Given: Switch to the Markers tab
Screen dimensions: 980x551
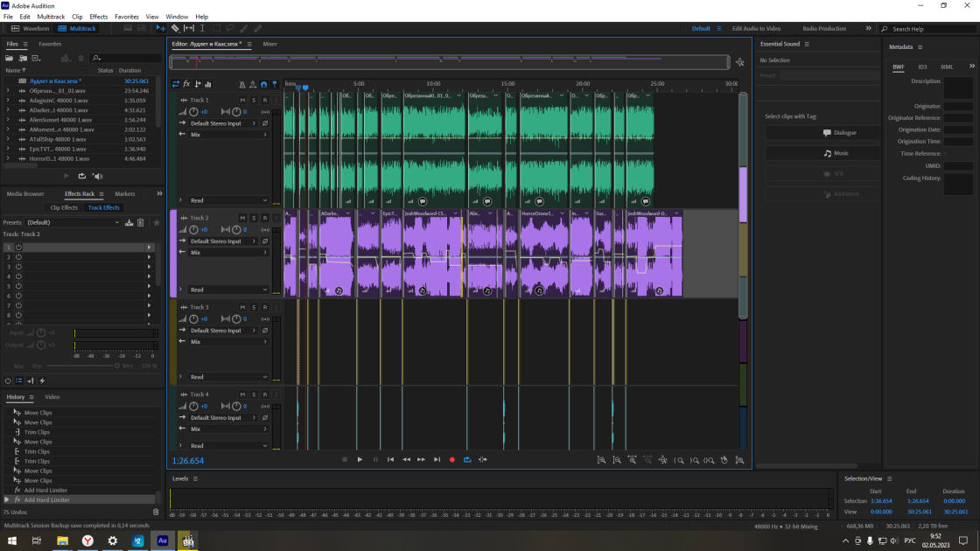Looking at the screenshot, I should point(125,193).
